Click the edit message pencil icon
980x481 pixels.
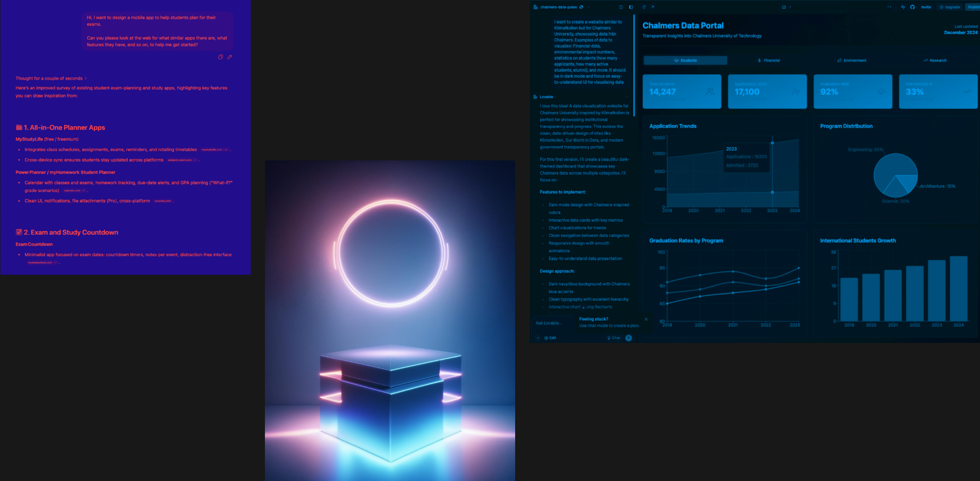point(230,57)
